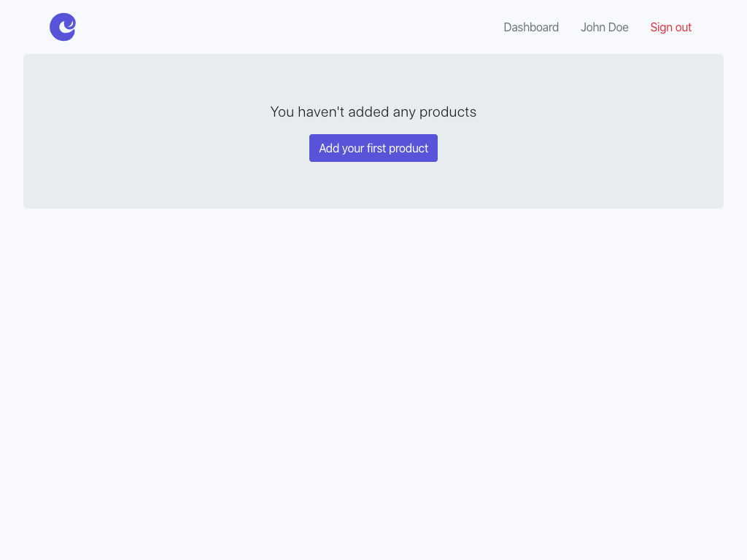Click the red Sign out link
Viewport: 747px width, 560px height.
coord(670,27)
